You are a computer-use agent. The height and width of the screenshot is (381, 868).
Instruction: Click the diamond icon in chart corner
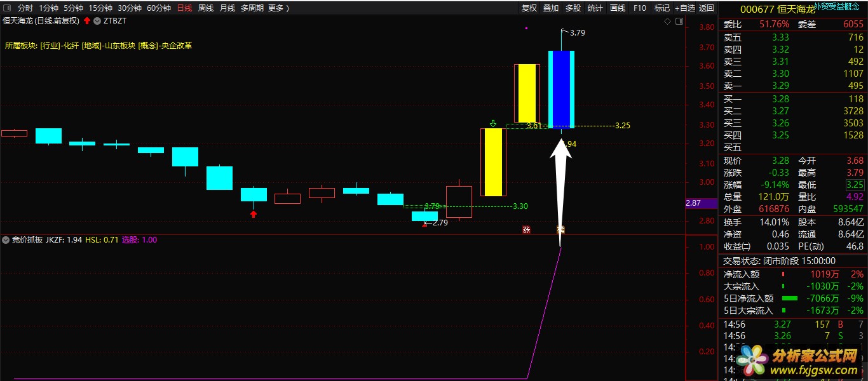click(x=667, y=22)
